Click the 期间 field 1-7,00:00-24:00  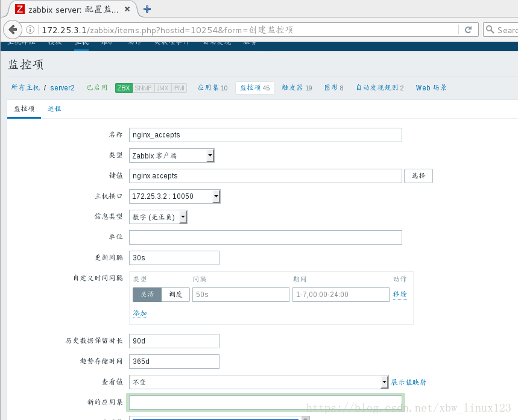(x=341, y=295)
